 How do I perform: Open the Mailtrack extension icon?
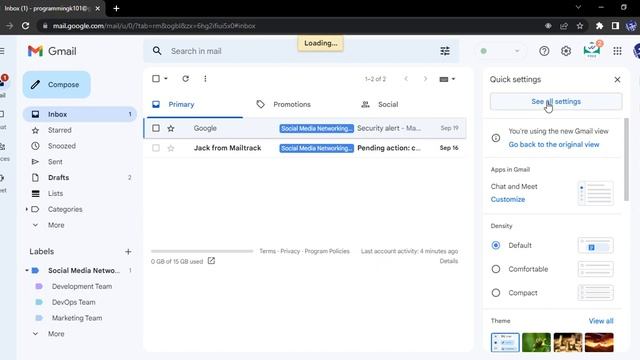tap(591, 50)
